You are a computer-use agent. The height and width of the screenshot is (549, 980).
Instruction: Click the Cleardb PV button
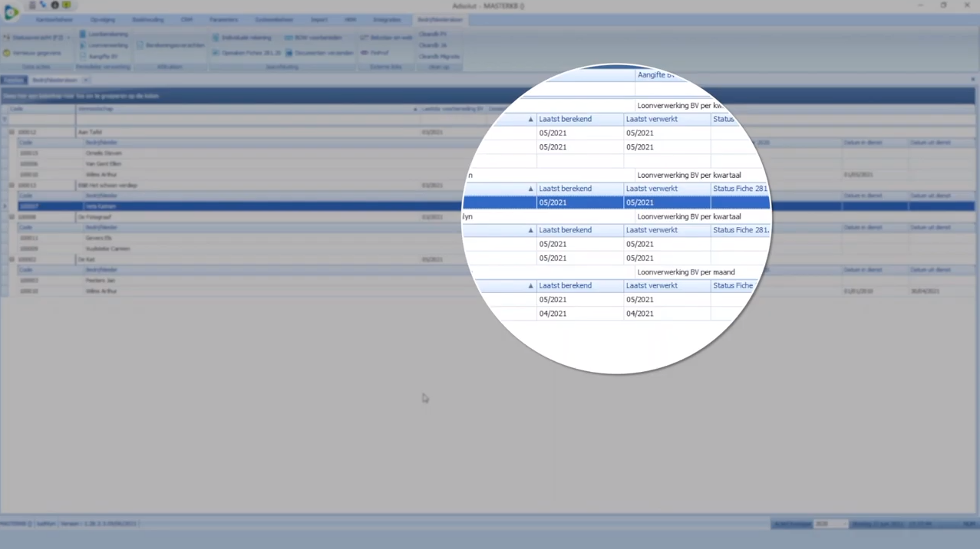coord(433,35)
